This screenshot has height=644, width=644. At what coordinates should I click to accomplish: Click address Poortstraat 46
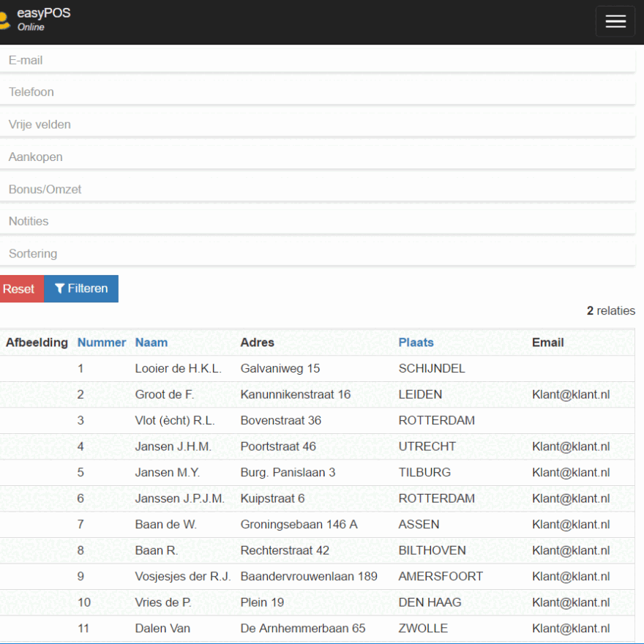click(x=278, y=446)
